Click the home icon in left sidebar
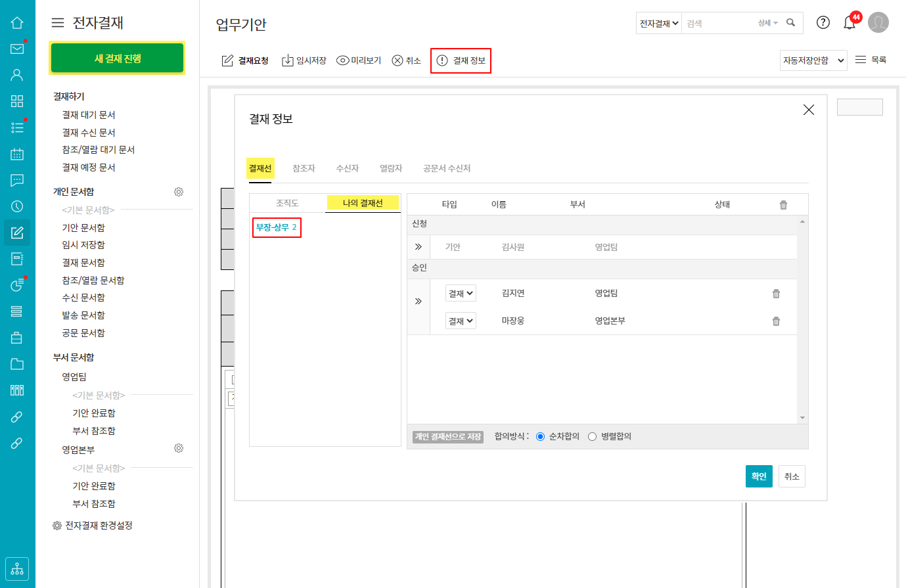This screenshot has height=588, width=906. [x=17, y=23]
